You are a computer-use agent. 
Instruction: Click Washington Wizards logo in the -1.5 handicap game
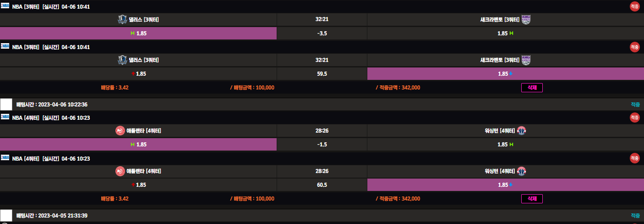click(x=522, y=131)
